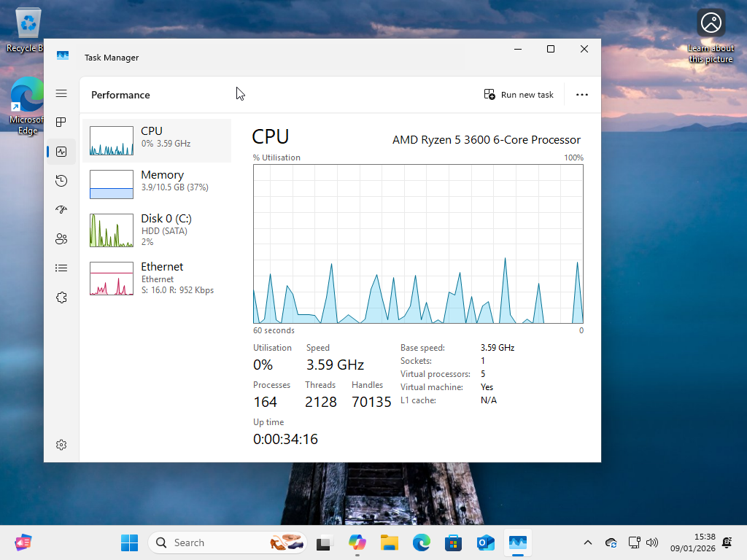Open the three-dots more options menu
The width and height of the screenshot is (747, 560).
[x=581, y=95]
